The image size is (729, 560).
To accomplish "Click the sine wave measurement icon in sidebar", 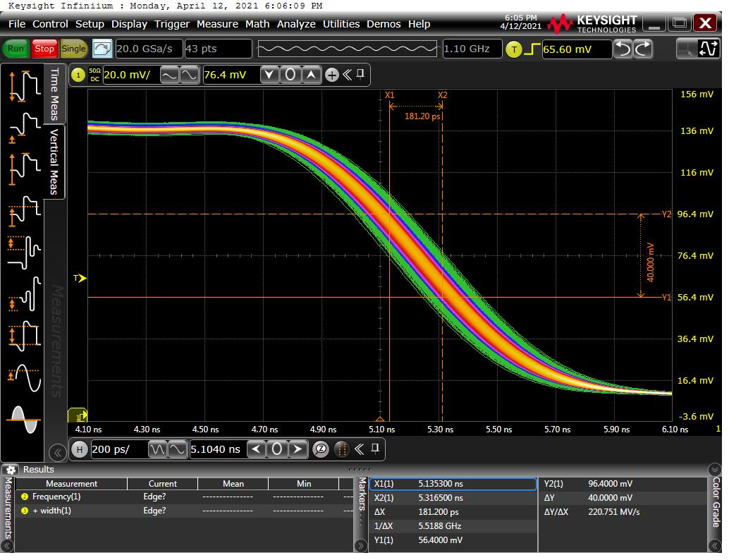I will tap(24, 379).
